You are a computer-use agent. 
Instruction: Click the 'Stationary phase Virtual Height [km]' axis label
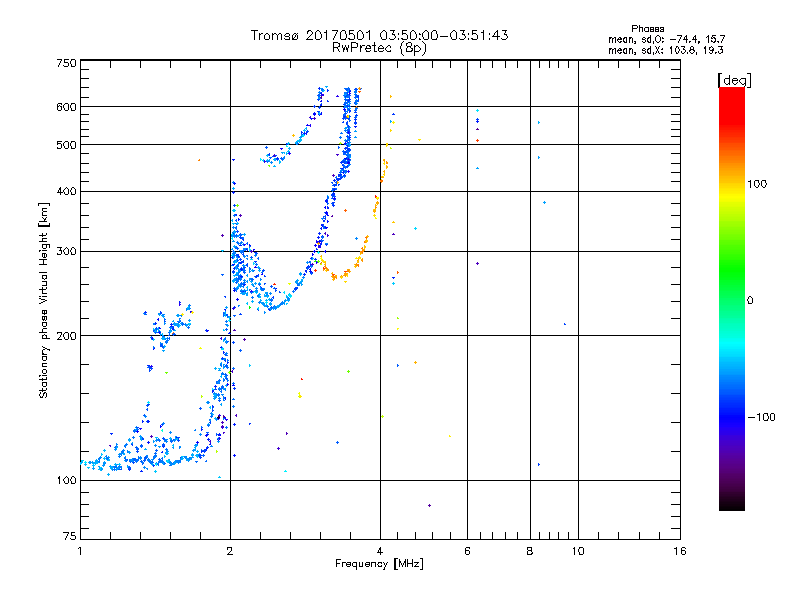[43, 300]
